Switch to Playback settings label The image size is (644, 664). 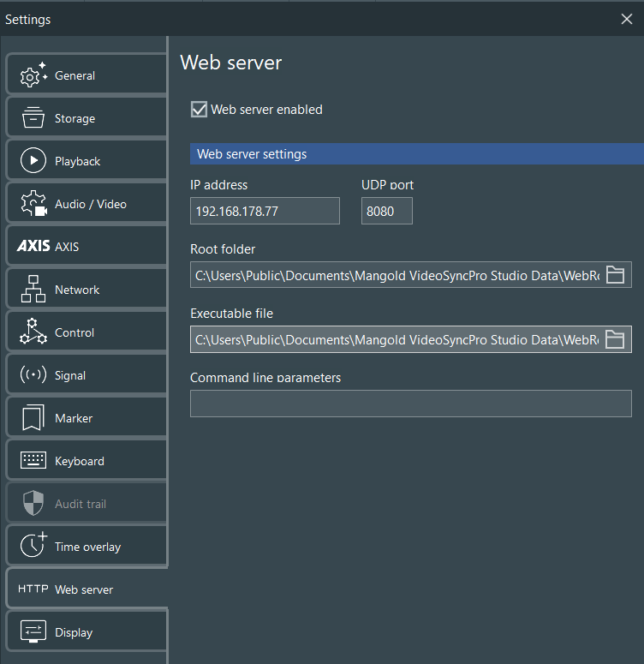(77, 161)
